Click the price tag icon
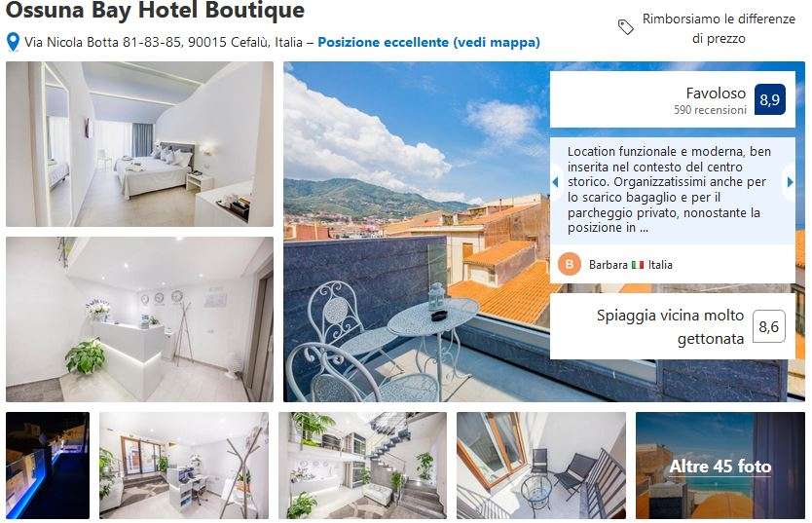The height and width of the screenshot is (523, 812). point(626,27)
